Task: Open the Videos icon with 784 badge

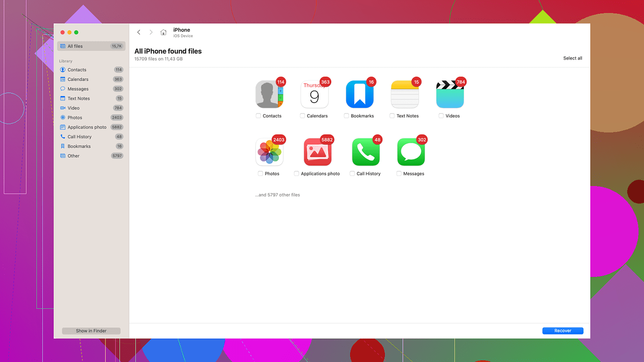Action: (x=449, y=93)
